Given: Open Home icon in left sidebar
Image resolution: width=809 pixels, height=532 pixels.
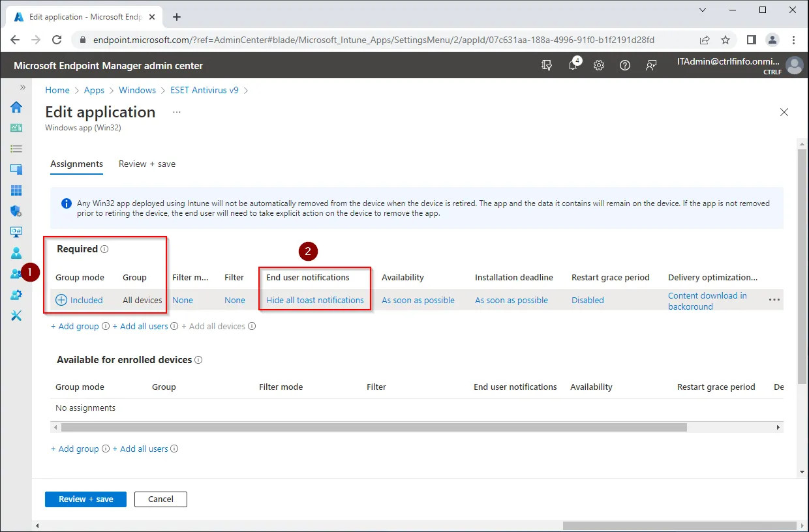Looking at the screenshot, I should click(x=16, y=107).
